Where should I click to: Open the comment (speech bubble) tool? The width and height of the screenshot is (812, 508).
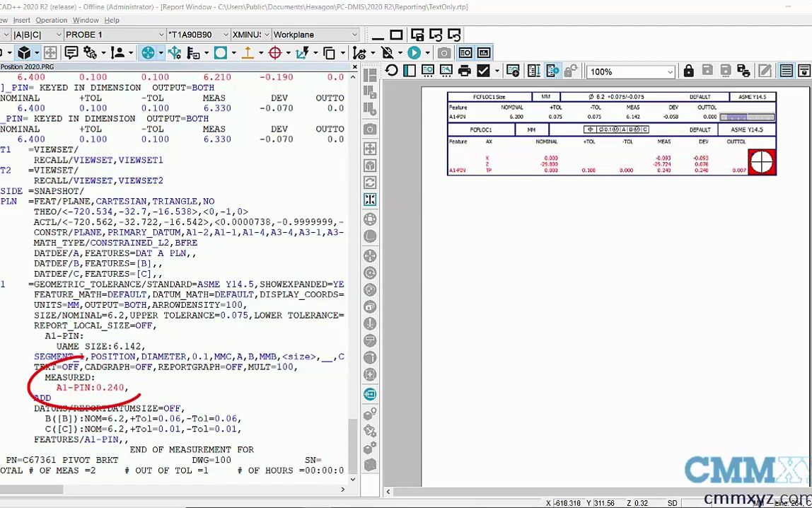[71, 53]
